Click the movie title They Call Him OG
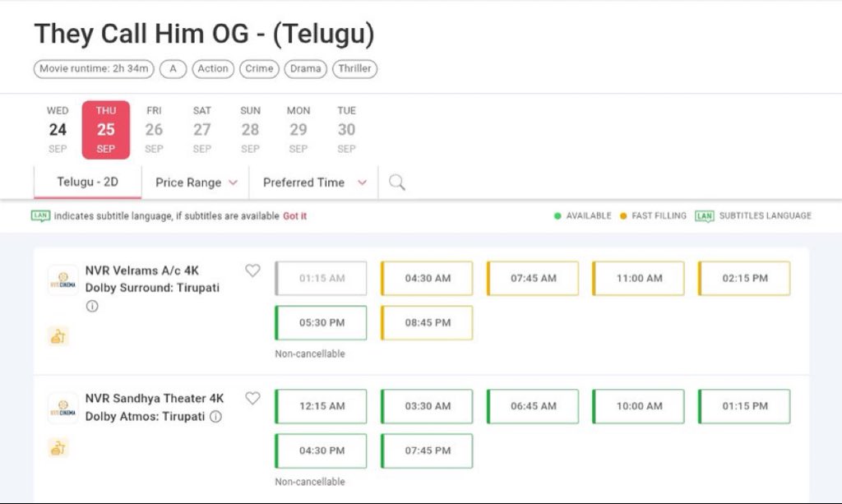The width and height of the screenshot is (842, 504). 204,34
